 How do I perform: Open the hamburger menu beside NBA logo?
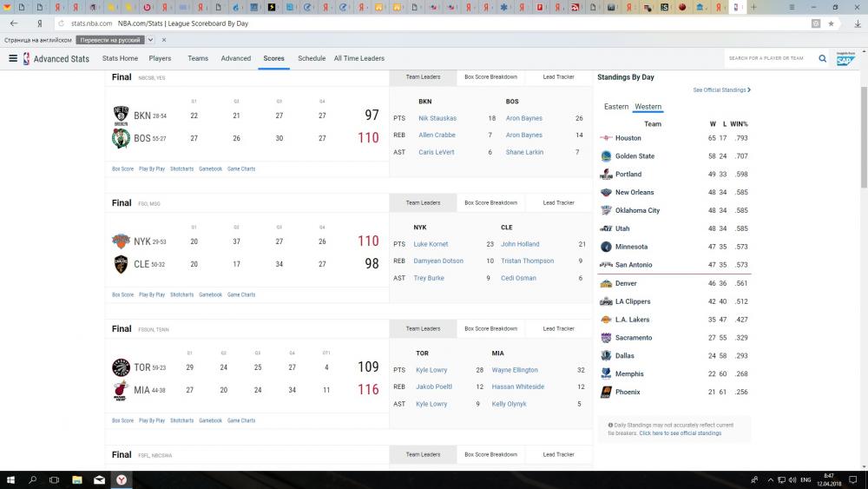click(13, 58)
